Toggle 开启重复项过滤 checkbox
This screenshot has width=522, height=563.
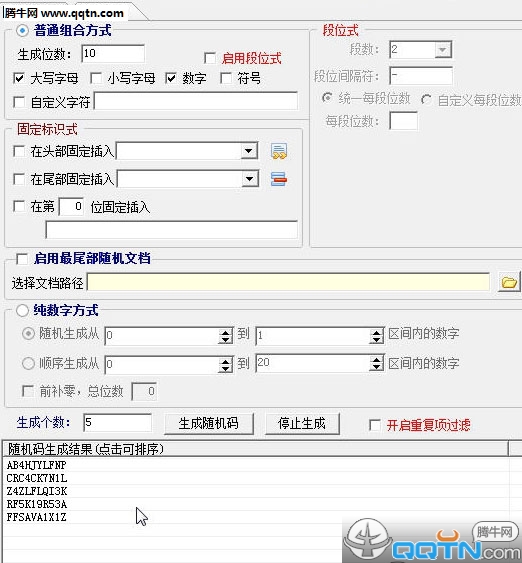[375, 425]
